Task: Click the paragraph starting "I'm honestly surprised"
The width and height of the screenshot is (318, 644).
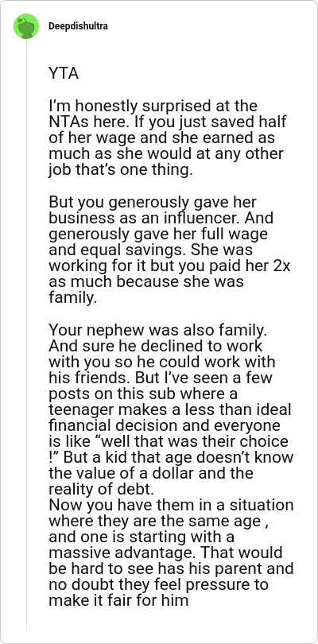Action: (168, 138)
